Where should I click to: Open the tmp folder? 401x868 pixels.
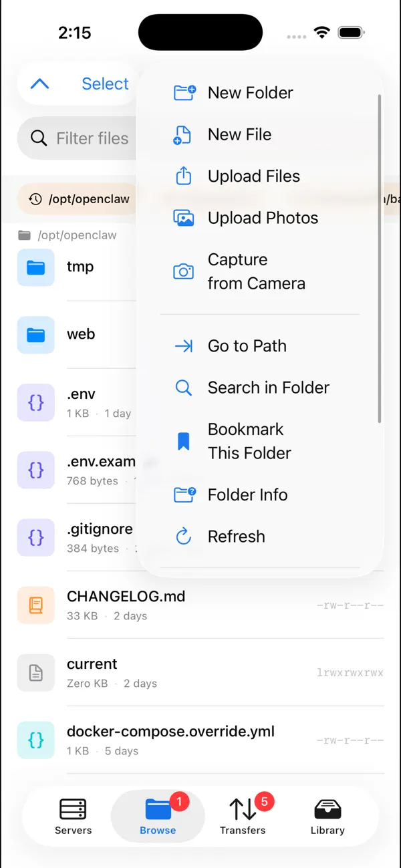pyautogui.click(x=80, y=266)
